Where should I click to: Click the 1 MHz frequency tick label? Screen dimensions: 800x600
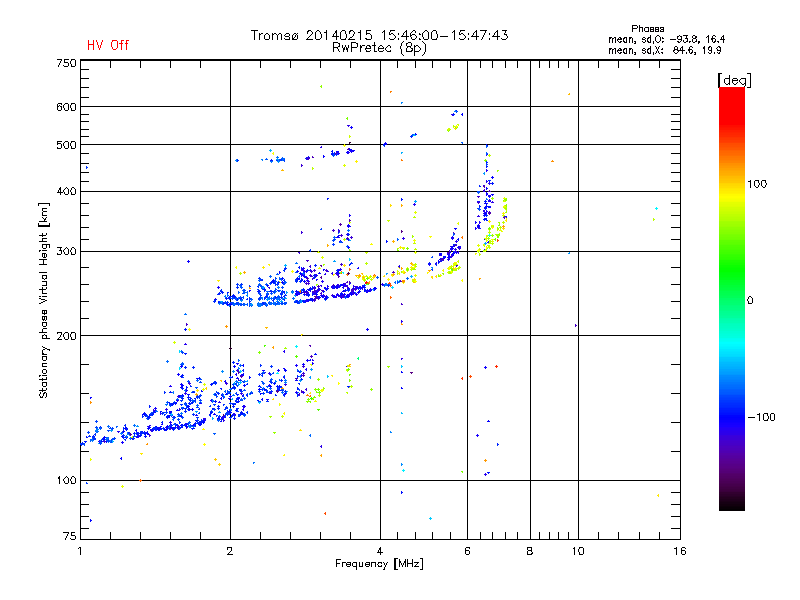coord(80,551)
